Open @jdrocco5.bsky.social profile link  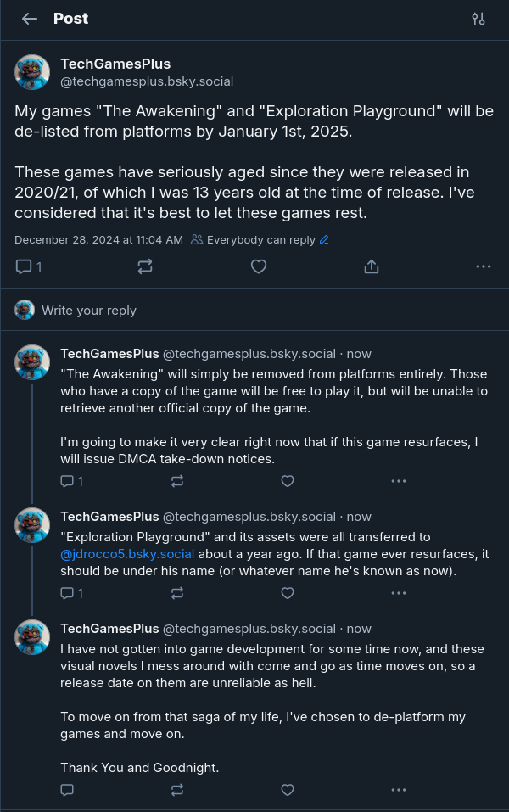(127, 554)
